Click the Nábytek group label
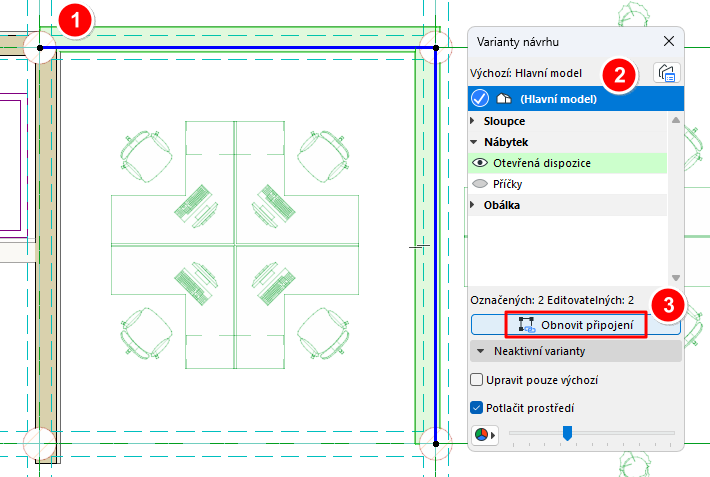This screenshot has width=710, height=477. 506,142
